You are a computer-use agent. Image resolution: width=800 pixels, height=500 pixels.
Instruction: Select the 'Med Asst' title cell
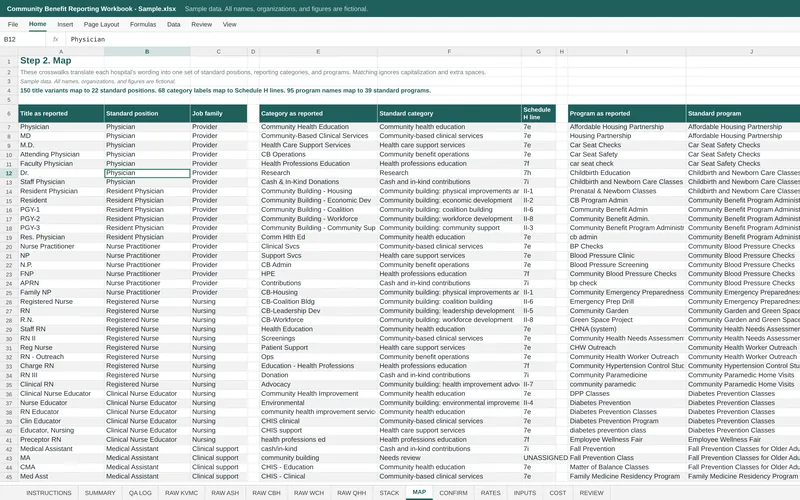click(x=61, y=476)
